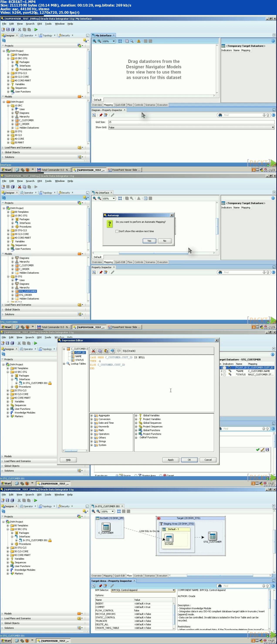Click the Copy icon in Expression Editor toolbar

(100, 351)
